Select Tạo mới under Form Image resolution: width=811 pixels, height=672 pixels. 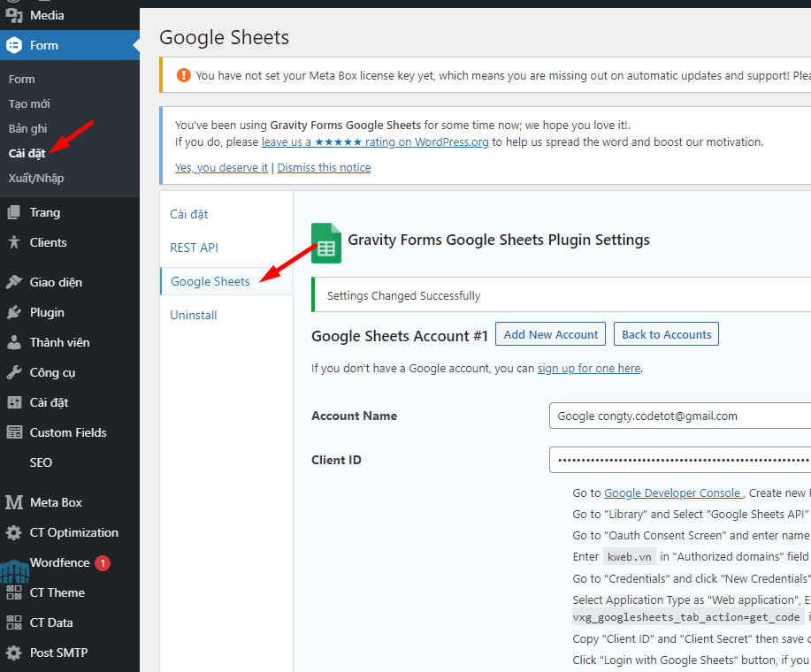pyautogui.click(x=29, y=104)
